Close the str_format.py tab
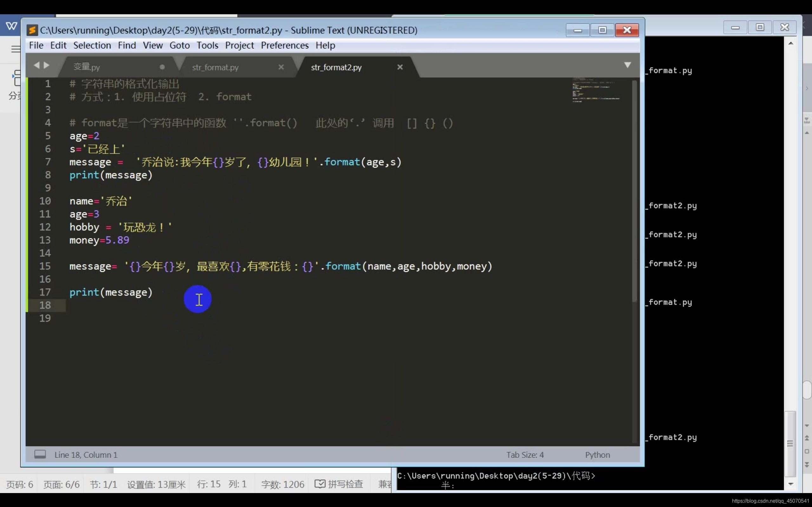The width and height of the screenshot is (812, 507). [281, 67]
